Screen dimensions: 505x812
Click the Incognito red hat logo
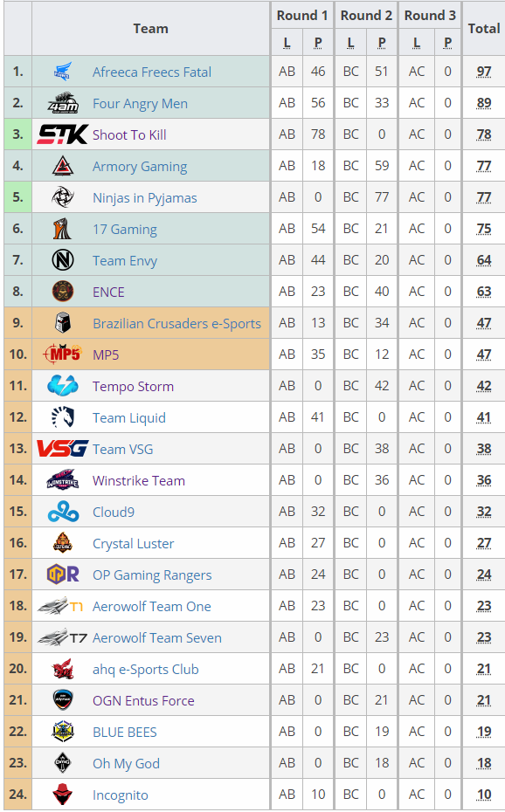[63, 795]
